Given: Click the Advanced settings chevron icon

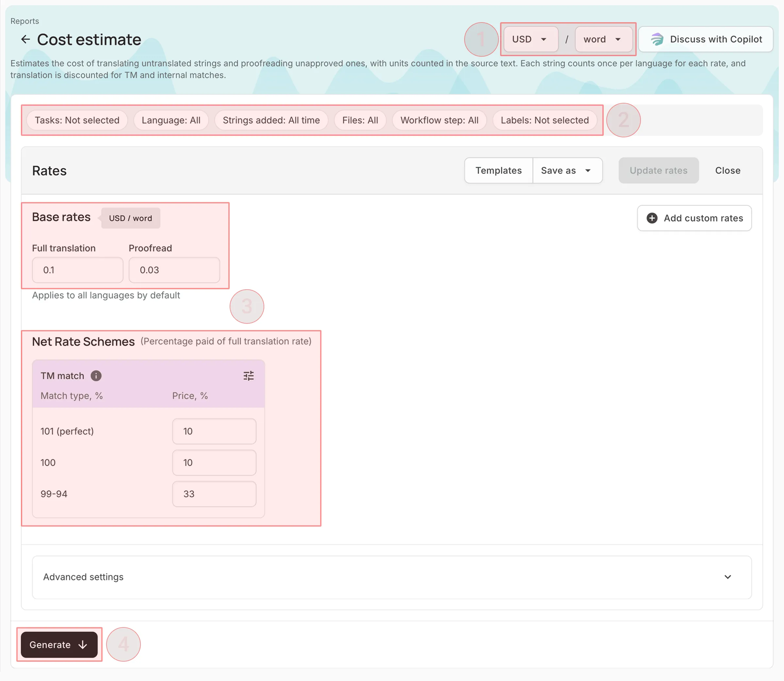Looking at the screenshot, I should 727,577.
